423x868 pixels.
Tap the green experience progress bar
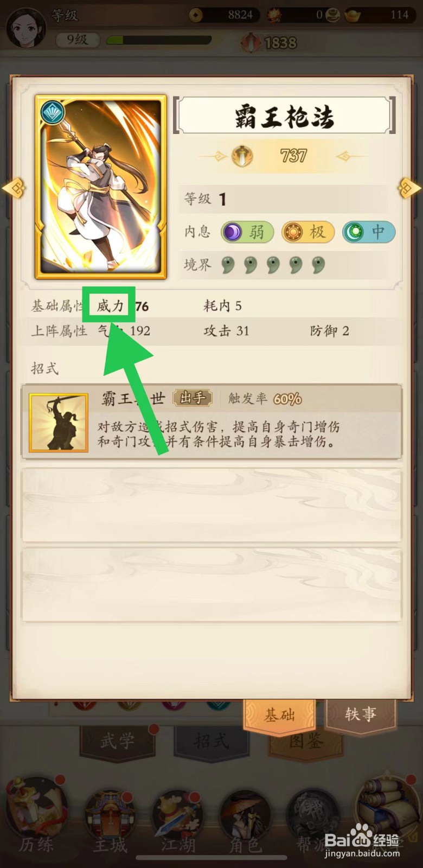pyautogui.click(x=159, y=40)
